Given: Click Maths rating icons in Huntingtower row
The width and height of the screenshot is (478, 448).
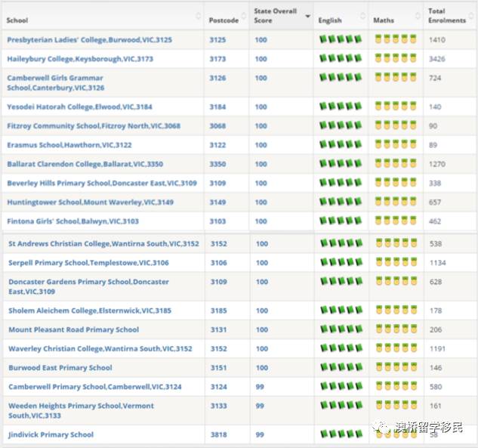Looking at the screenshot, I should [396, 202].
